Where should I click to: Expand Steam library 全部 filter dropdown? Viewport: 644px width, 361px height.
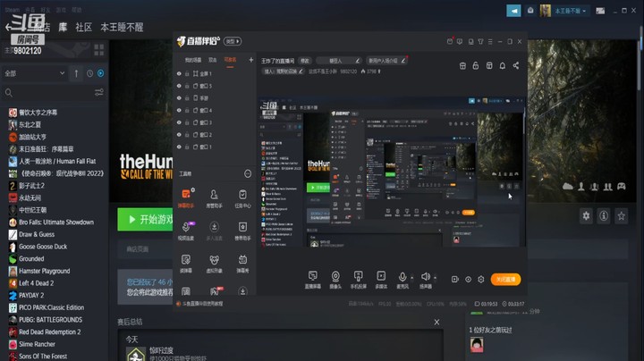coord(34,73)
